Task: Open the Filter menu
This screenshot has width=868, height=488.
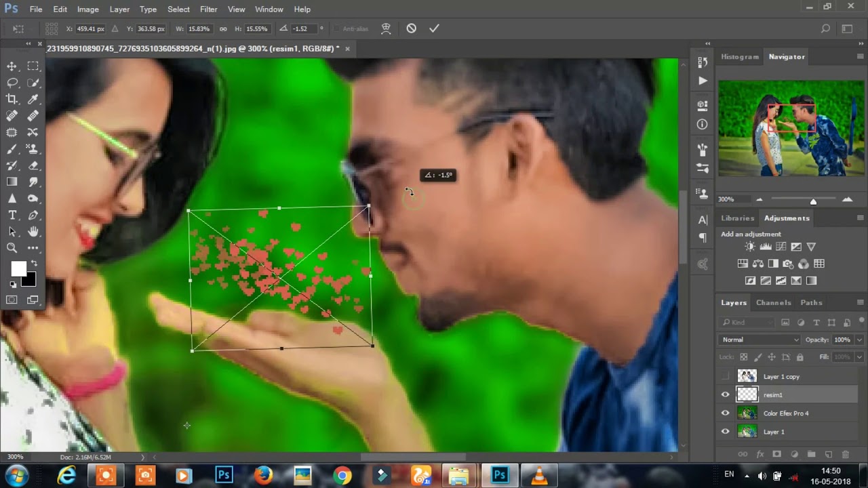Action: point(209,9)
